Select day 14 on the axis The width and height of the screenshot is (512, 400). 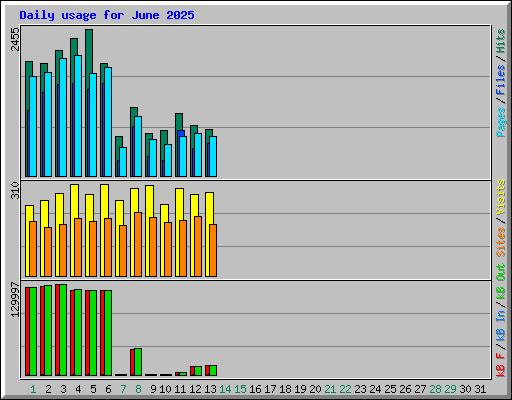(x=225, y=389)
